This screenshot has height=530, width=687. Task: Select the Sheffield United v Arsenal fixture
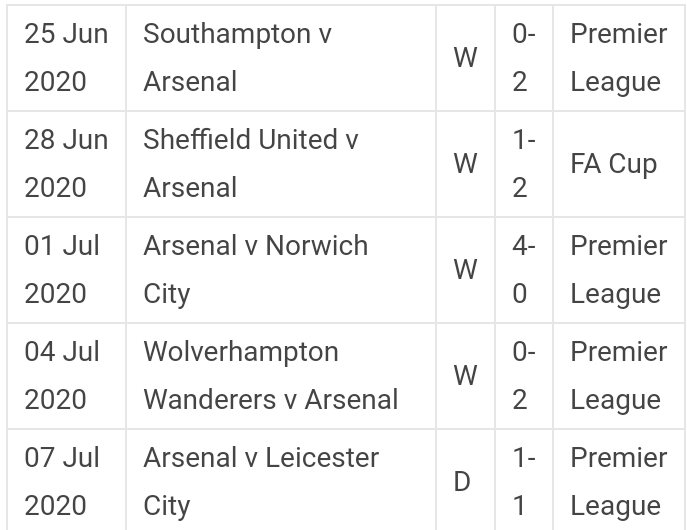[250, 164]
